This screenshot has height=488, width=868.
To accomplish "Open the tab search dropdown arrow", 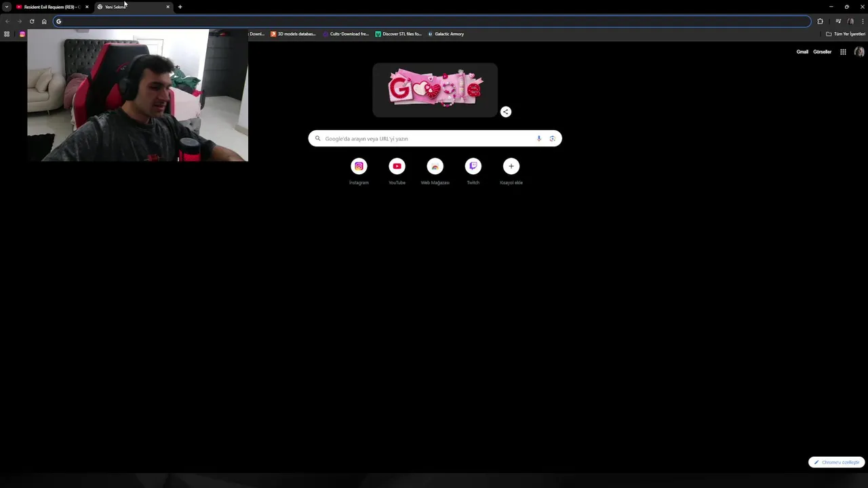I will [7, 7].
